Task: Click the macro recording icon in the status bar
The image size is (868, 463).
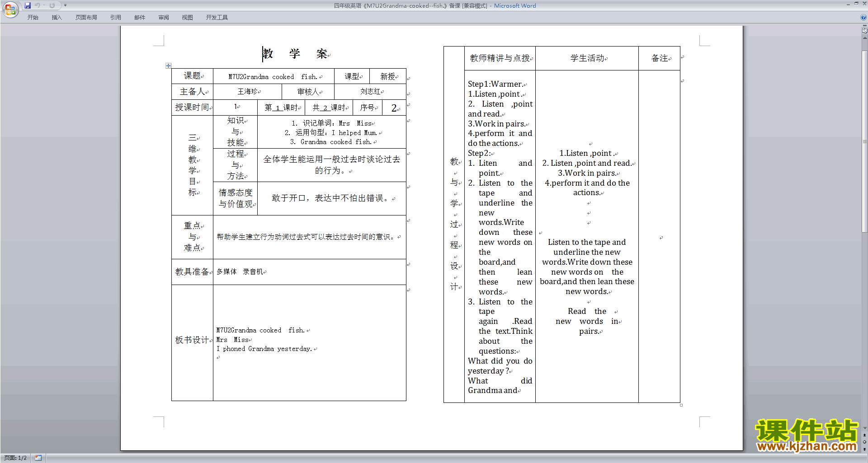Action: [38, 458]
